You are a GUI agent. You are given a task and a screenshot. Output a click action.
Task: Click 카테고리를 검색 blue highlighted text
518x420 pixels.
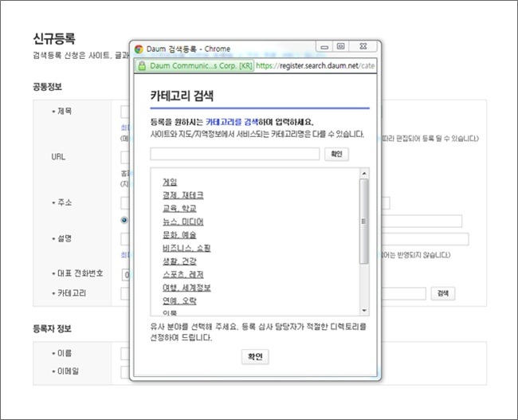coord(232,122)
